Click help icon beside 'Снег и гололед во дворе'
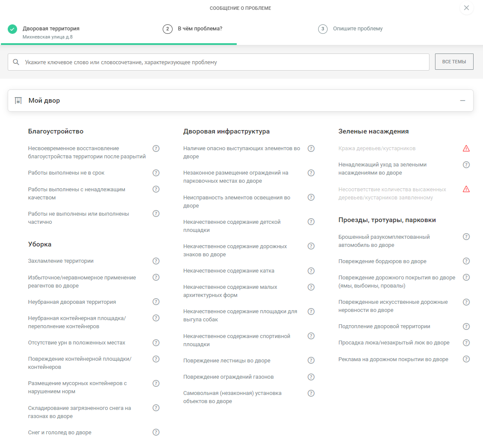Image resolution: width=483 pixels, height=448 pixels. (x=156, y=432)
